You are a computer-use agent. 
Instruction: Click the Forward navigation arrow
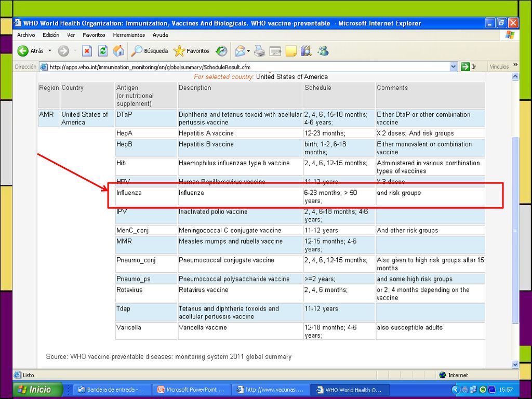63,51
